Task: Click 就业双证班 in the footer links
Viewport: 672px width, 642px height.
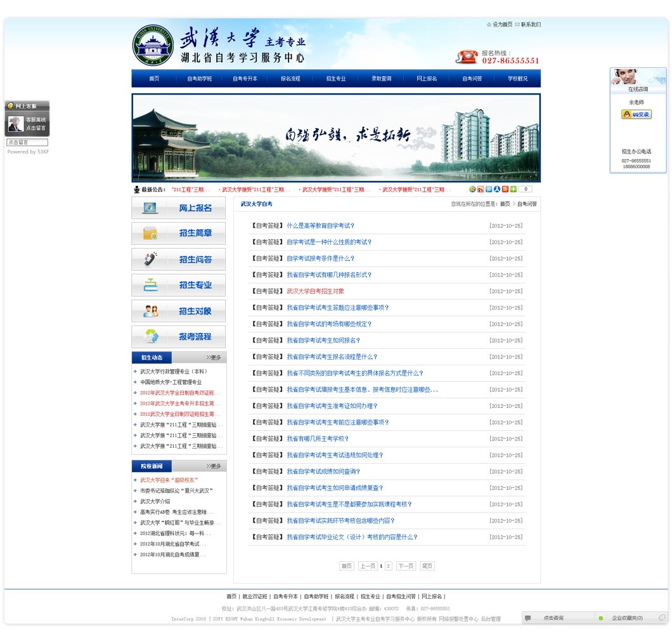Action: [x=255, y=596]
